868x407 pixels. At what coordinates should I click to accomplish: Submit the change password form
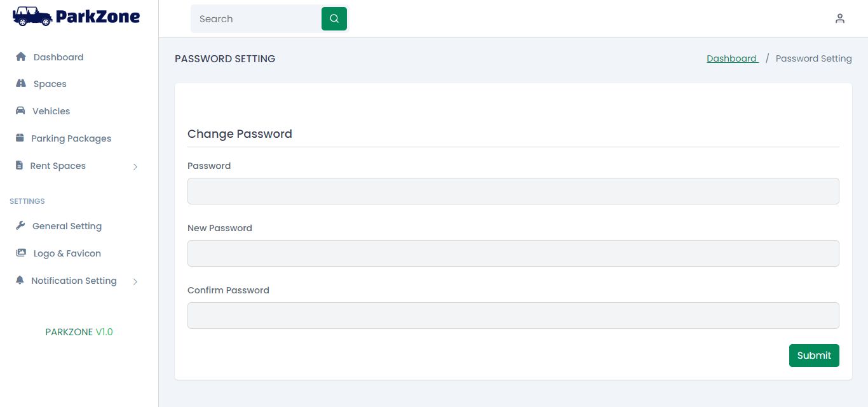[x=813, y=356]
